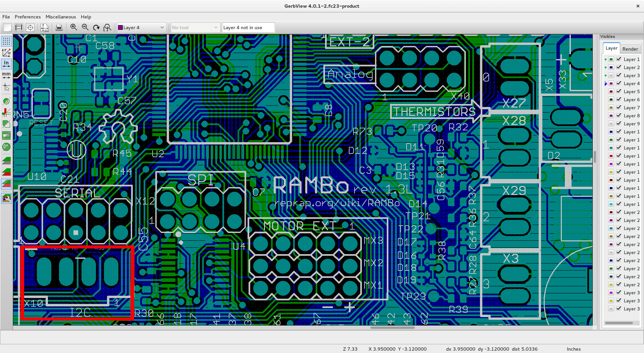
Task: Select stacked layer display mode icon
Action: click(6, 172)
